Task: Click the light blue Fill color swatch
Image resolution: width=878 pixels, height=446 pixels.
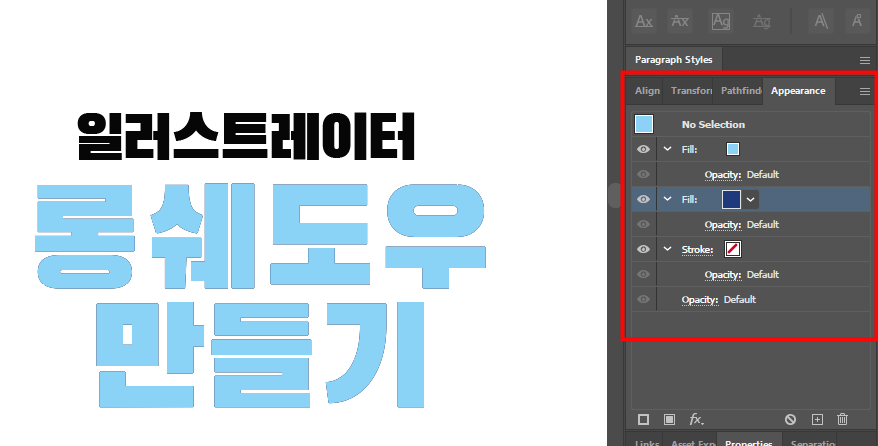Action: click(732, 149)
